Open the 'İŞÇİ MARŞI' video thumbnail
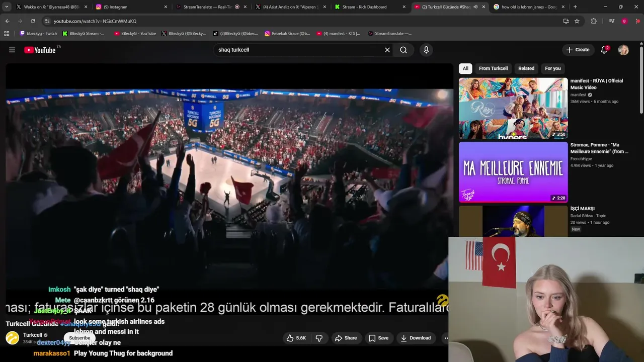Image resolution: width=644 pixels, height=362 pixels. pyautogui.click(x=513, y=221)
